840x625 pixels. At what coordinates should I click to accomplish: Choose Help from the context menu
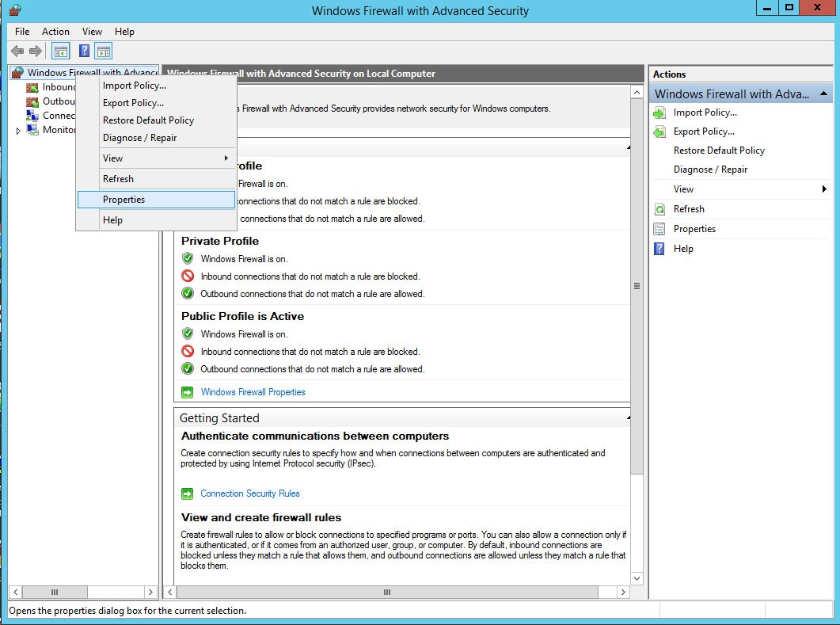157,220
